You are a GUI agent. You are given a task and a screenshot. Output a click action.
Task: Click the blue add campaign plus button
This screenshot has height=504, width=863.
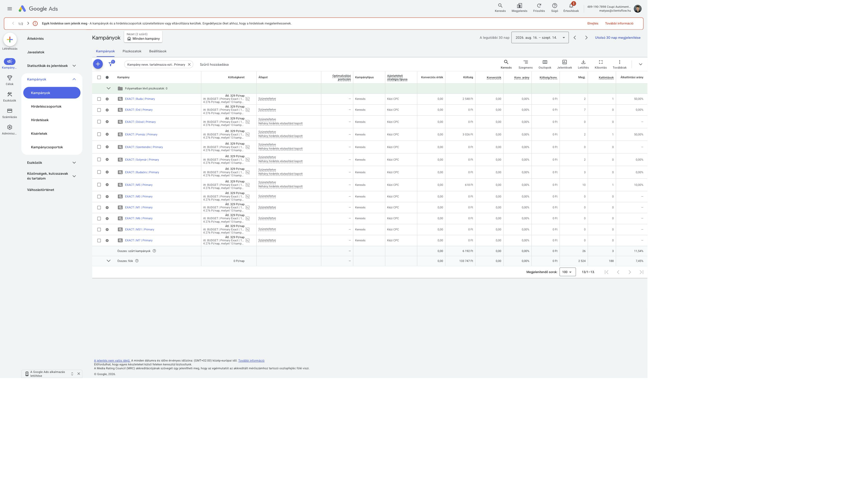tap(98, 64)
